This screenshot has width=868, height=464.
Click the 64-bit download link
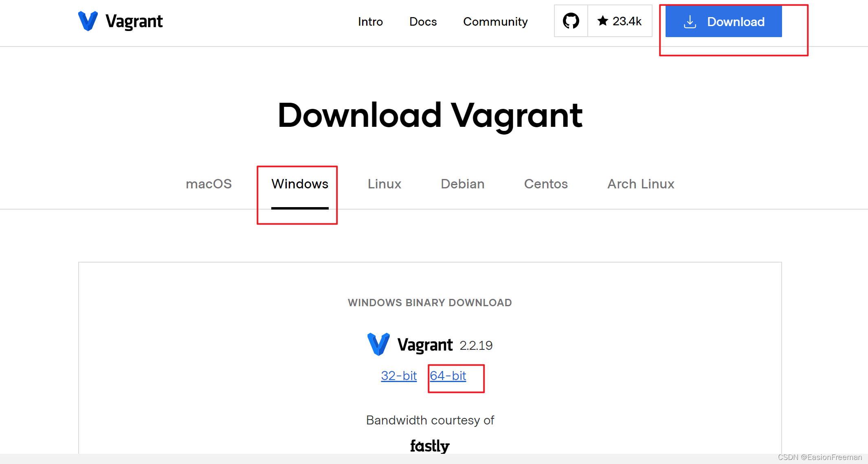pos(450,376)
